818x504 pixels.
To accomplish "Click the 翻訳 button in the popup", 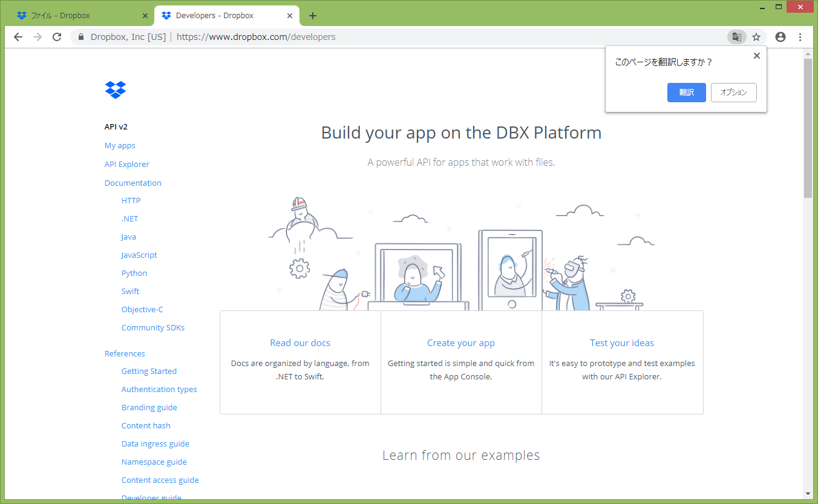I will click(x=687, y=93).
